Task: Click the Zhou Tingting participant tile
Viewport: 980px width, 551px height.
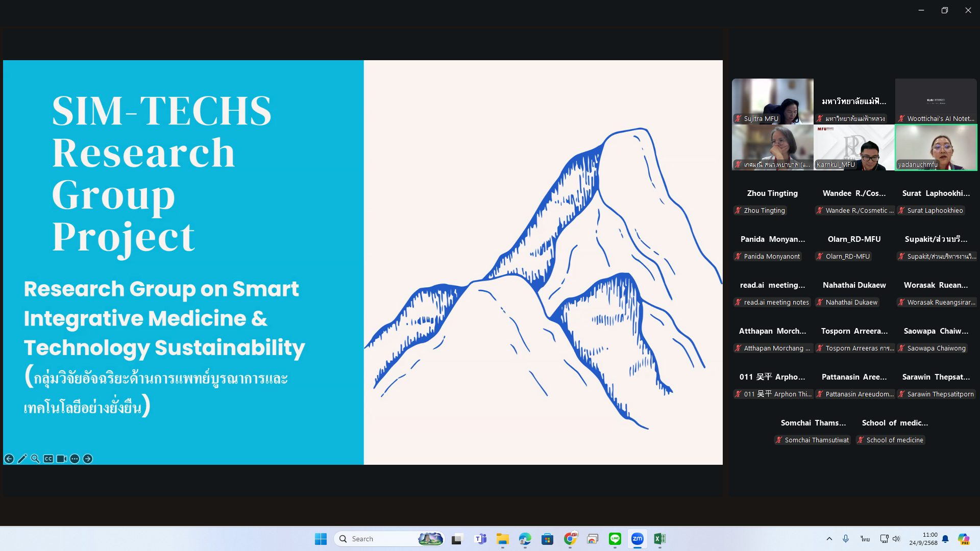Action: click(x=772, y=201)
